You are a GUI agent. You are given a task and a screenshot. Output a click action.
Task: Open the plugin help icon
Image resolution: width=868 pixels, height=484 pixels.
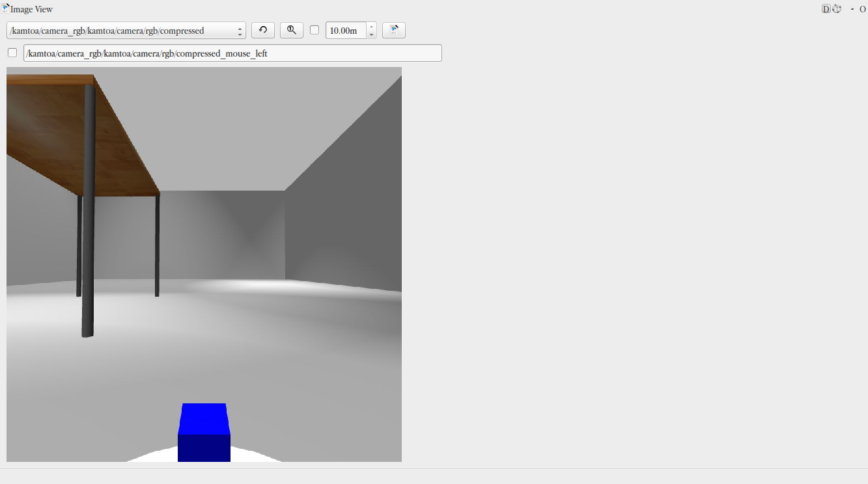[837, 9]
